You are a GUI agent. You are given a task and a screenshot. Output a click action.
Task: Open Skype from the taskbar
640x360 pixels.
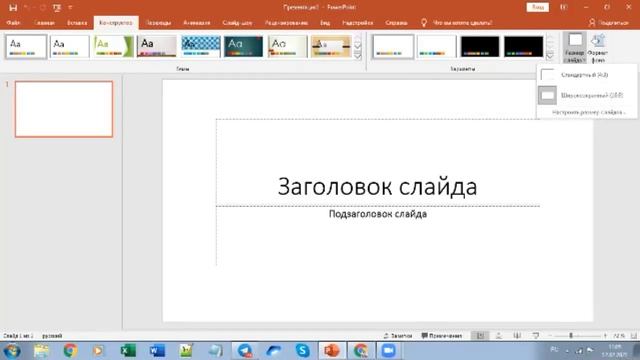pos(302,351)
